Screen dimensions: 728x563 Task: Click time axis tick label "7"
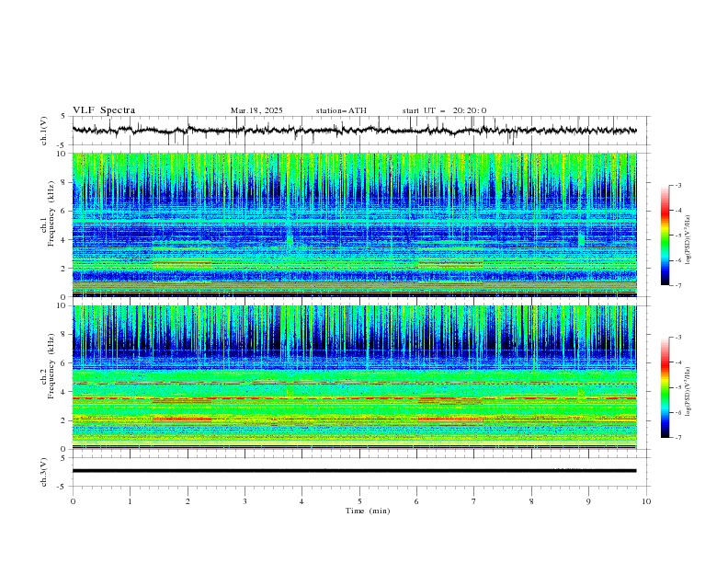(474, 501)
